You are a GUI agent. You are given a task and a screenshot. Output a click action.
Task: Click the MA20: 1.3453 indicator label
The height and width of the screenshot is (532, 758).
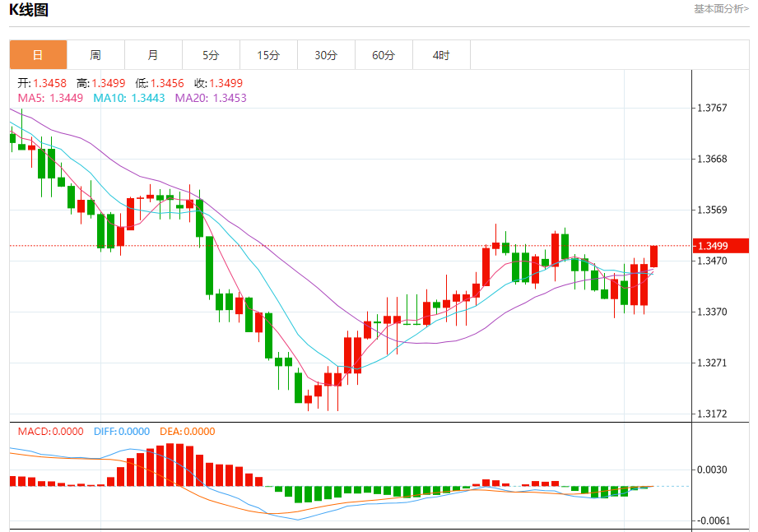tap(211, 98)
